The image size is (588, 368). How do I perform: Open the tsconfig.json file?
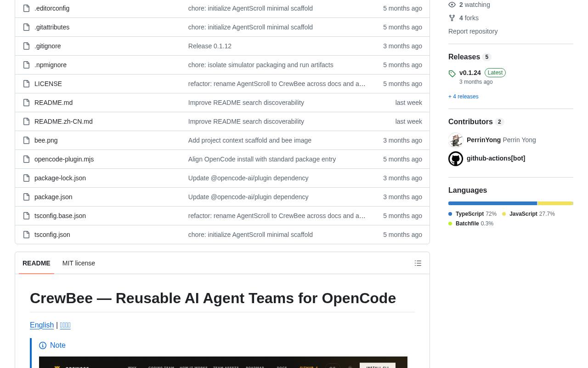coord(52,235)
